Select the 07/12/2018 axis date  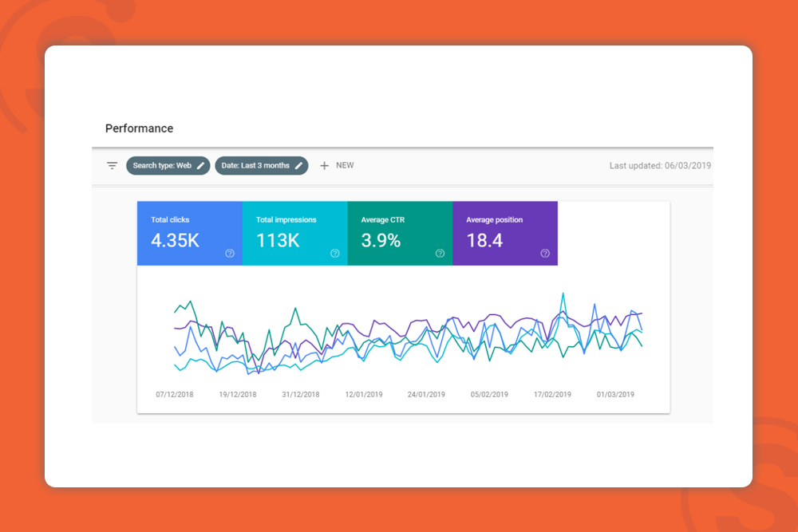pos(175,395)
